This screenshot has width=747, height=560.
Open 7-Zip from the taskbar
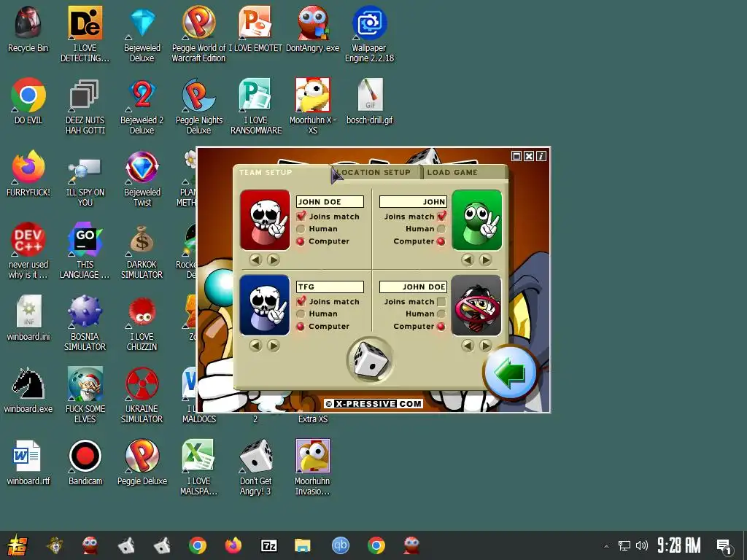click(x=268, y=545)
